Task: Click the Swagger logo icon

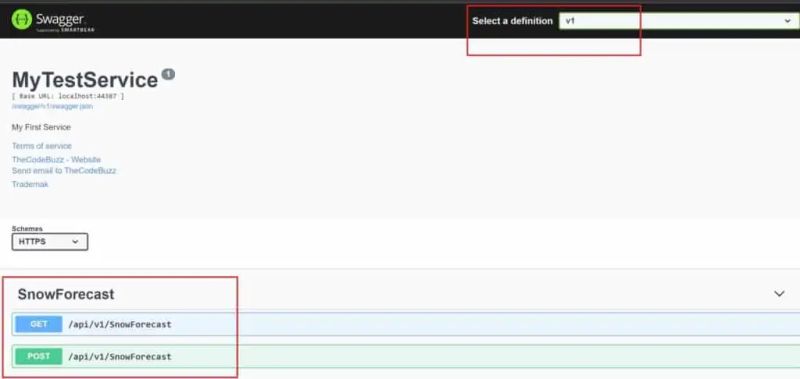Action: pyautogui.click(x=21, y=19)
